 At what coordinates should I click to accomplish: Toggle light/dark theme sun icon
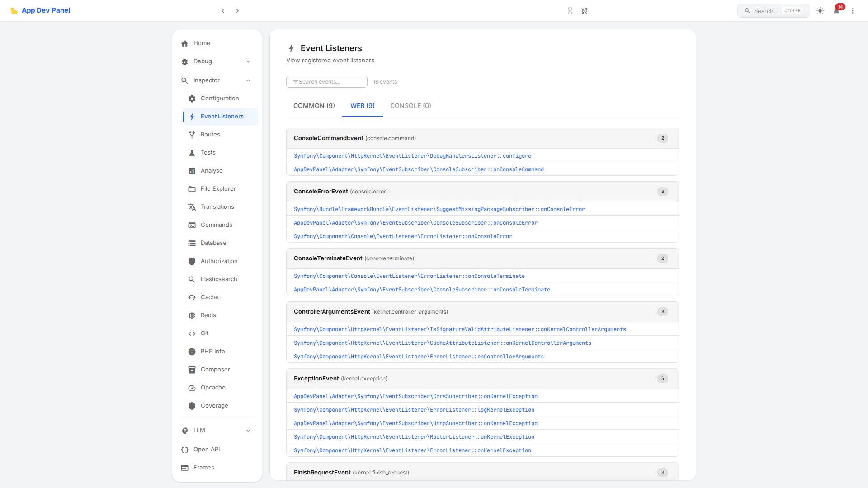coord(820,11)
